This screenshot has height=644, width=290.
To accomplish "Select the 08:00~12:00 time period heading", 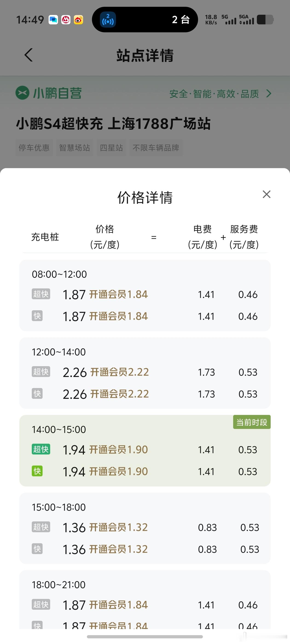I will 59,274.
